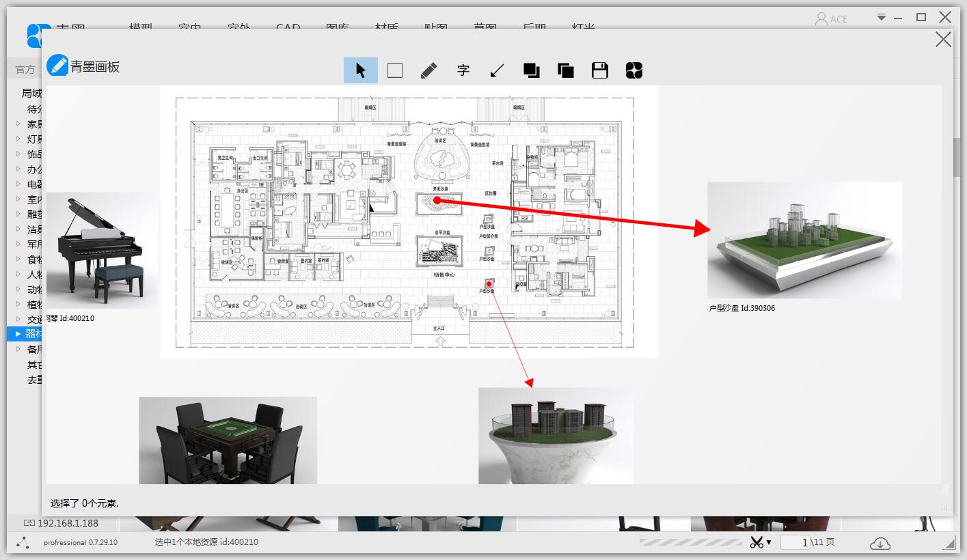Choose the rectangle drawing tool
Viewport: 967px width, 560px height.
tap(395, 70)
